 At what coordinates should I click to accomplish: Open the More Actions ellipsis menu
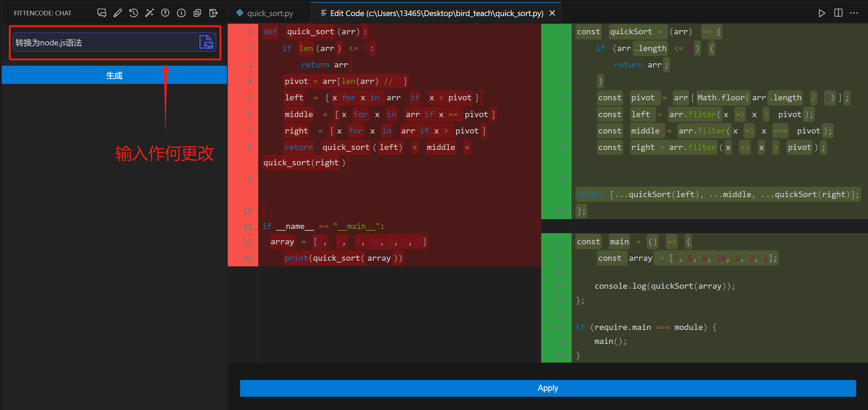[854, 13]
